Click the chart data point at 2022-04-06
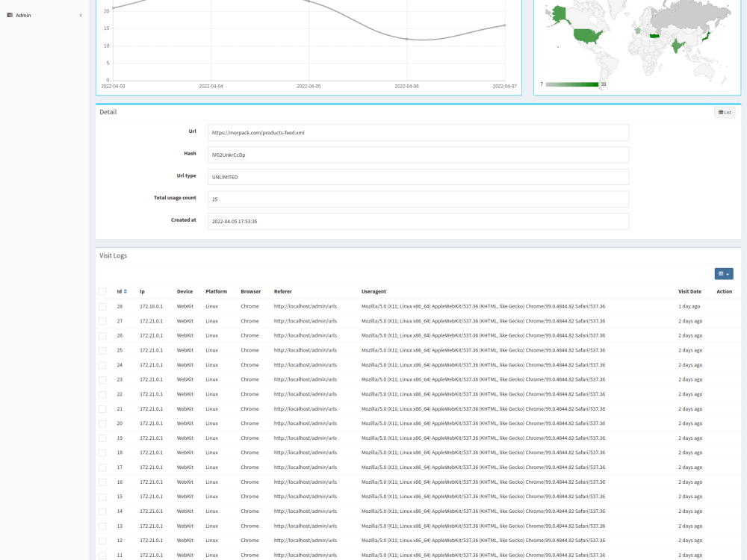This screenshot has width=747, height=560. pyautogui.click(x=407, y=39)
